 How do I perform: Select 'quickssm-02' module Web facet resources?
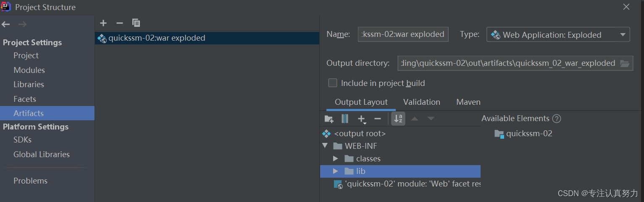(x=401, y=184)
